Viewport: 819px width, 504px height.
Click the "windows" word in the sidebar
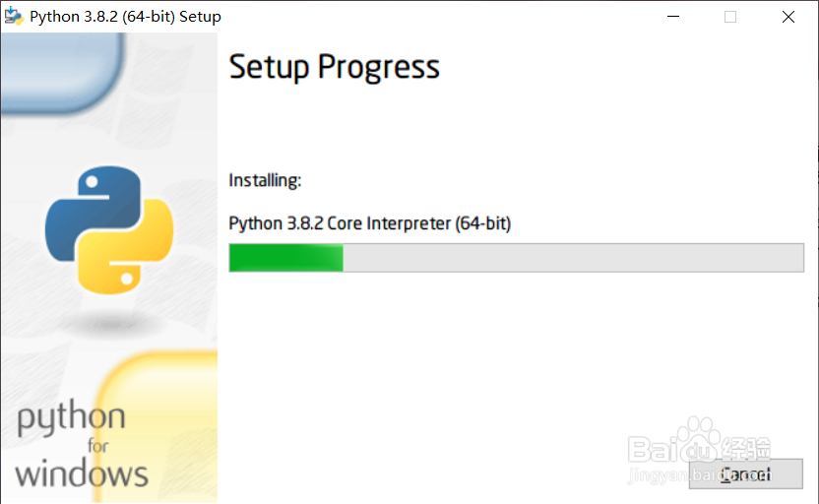(82, 473)
